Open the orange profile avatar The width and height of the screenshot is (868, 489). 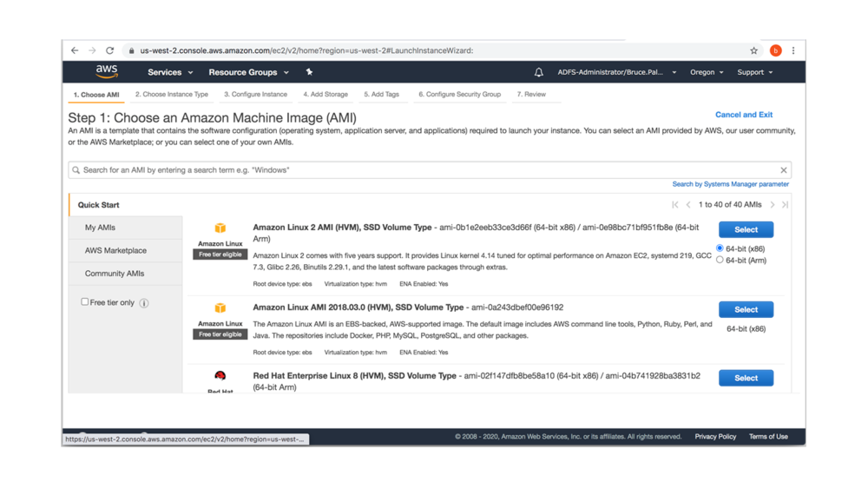click(x=775, y=50)
